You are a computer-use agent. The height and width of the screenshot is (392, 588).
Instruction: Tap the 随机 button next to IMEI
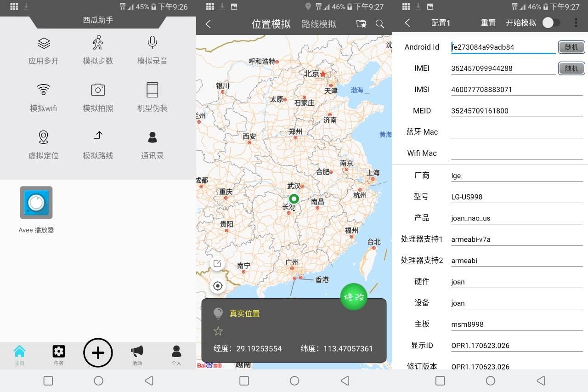tap(571, 68)
